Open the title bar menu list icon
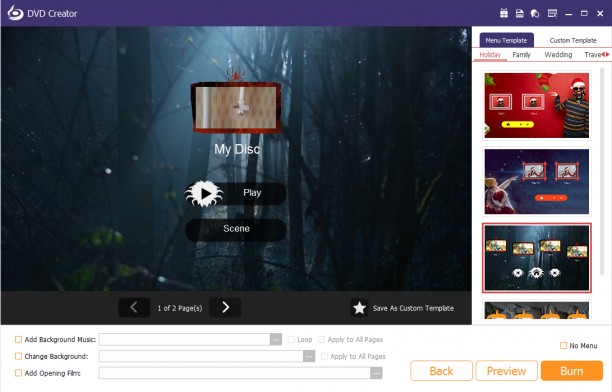Image resolution: width=612 pixels, height=392 pixels. [x=552, y=14]
